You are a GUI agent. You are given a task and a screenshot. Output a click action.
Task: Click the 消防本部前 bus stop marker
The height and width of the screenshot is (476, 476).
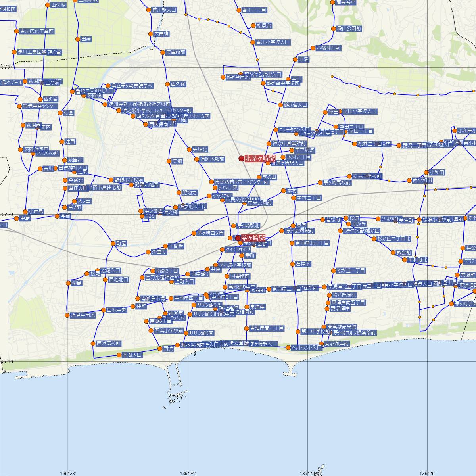197,159
